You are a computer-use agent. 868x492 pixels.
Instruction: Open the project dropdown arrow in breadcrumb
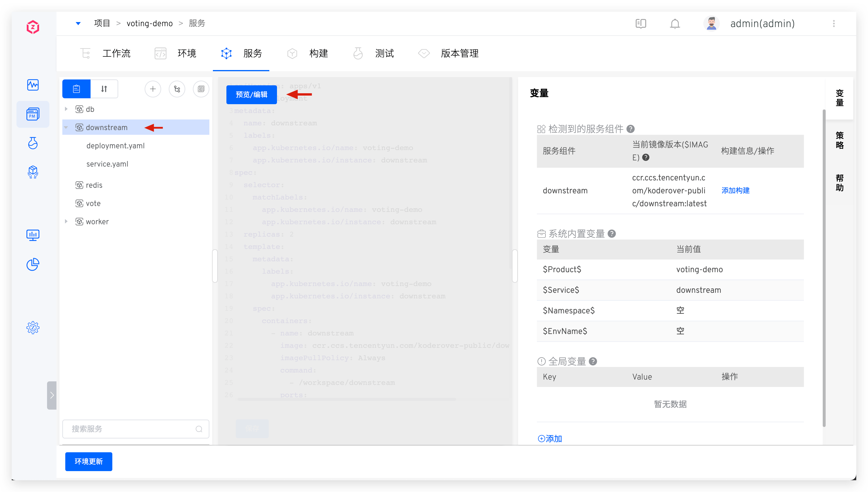pos(78,23)
